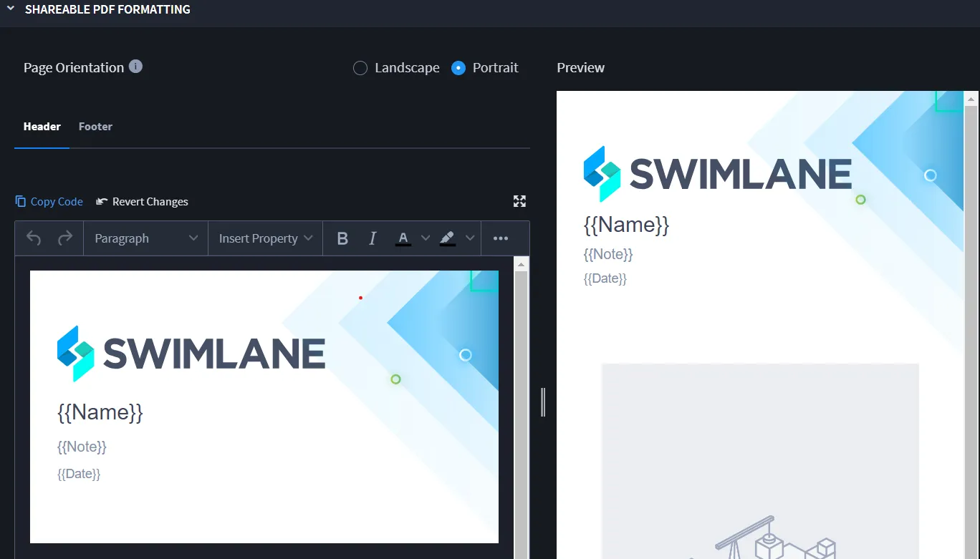Click the Revert Changes button

coord(142,202)
